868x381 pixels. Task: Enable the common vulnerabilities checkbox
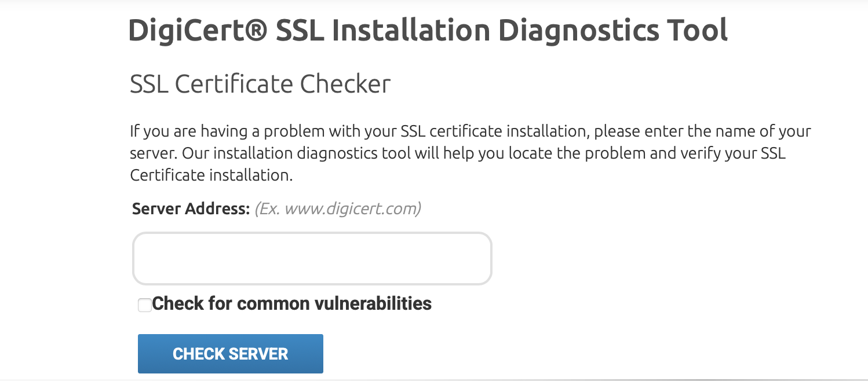[x=144, y=305]
